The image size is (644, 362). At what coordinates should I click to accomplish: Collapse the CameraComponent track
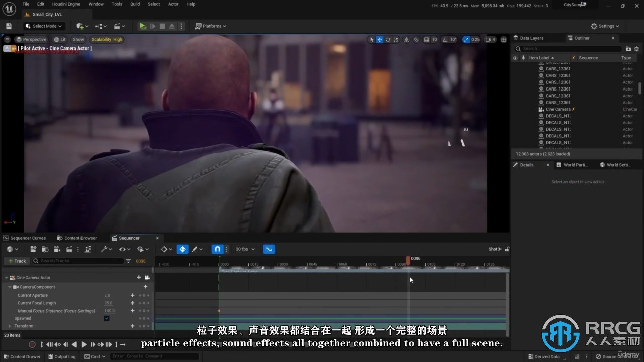click(10, 287)
